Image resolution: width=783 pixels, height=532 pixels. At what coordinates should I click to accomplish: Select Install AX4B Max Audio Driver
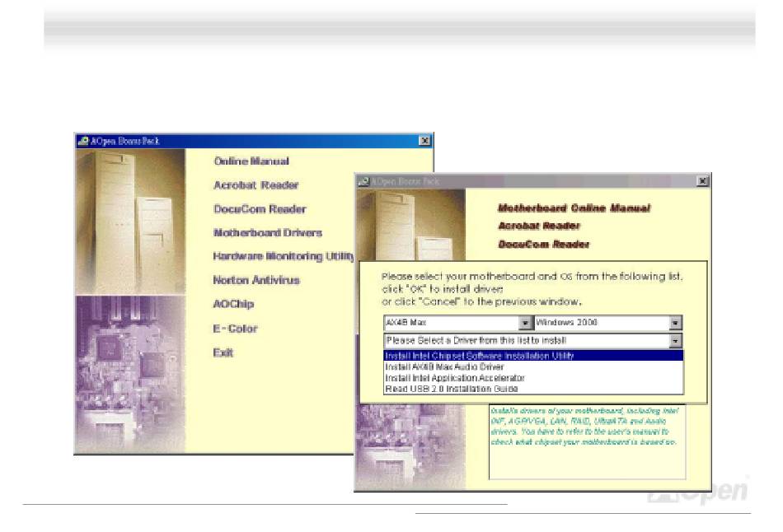point(533,366)
